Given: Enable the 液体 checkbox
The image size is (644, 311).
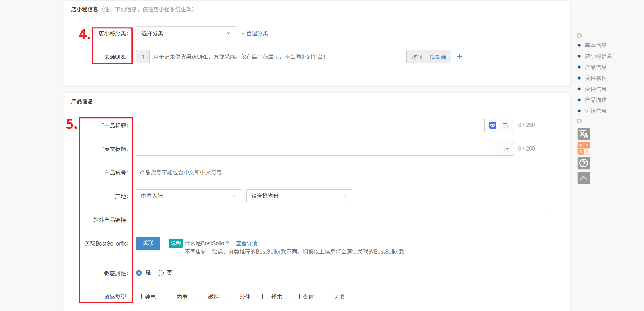Looking at the screenshot, I should point(233,297).
